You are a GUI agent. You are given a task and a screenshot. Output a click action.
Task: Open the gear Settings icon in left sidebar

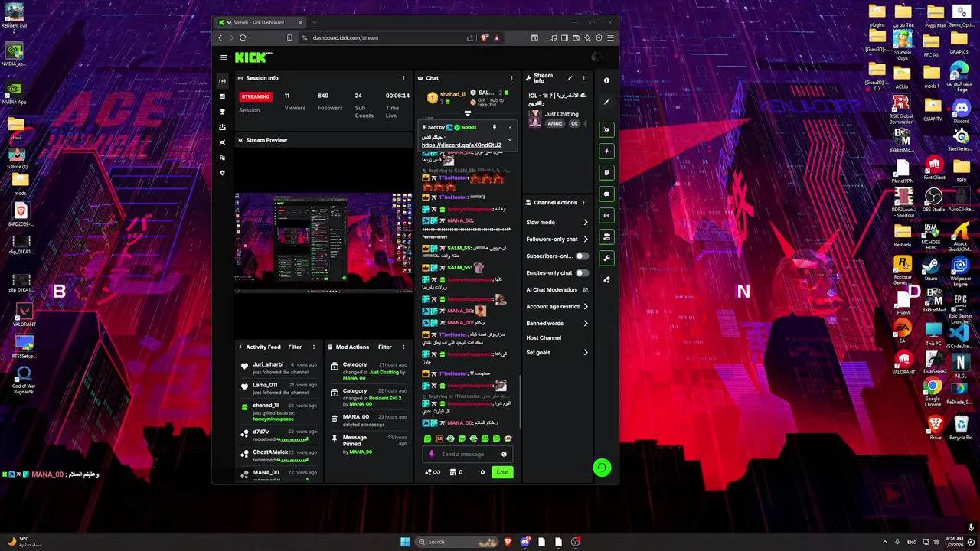tap(223, 173)
